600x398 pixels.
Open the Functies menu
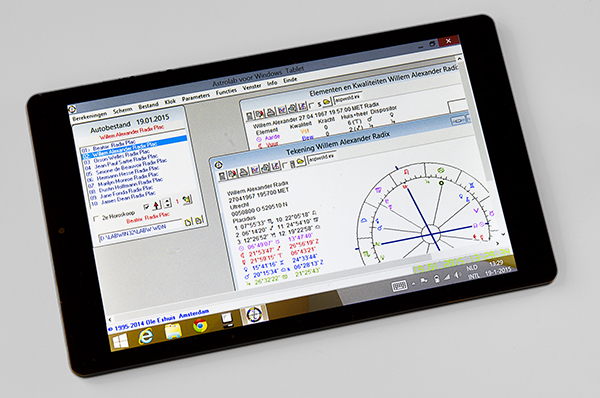click(226, 91)
